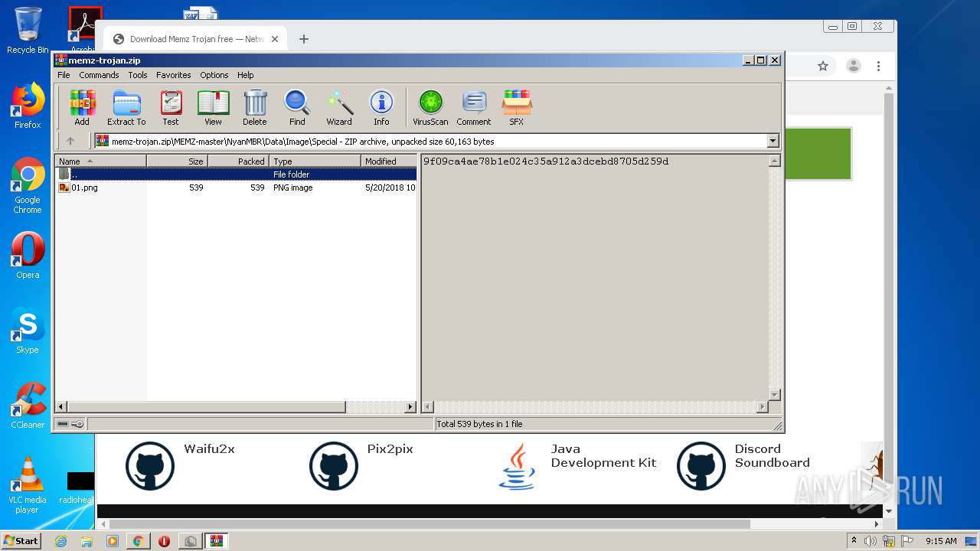The width and height of the screenshot is (980, 551).
Task: Sort by Packed column header
Action: (239, 161)
